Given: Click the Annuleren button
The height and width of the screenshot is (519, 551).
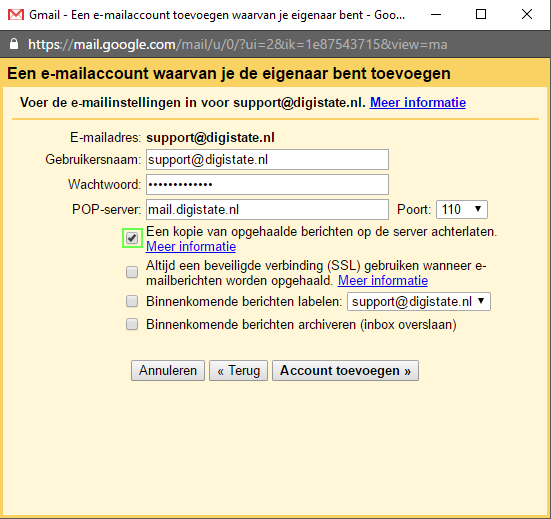Looking at the screenshot, I should [168, 370].
